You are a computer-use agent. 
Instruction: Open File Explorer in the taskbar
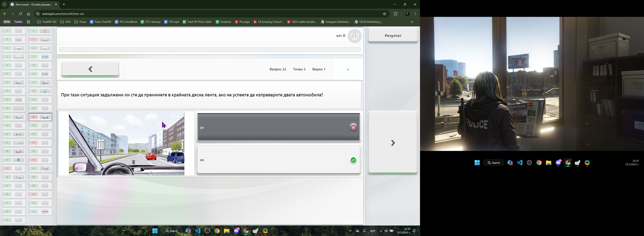pos(226,231)
